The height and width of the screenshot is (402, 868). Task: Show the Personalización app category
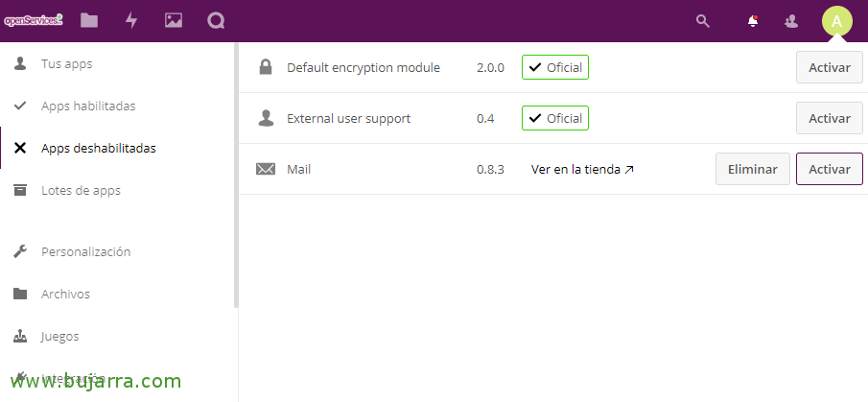click(x=85, y=251)
